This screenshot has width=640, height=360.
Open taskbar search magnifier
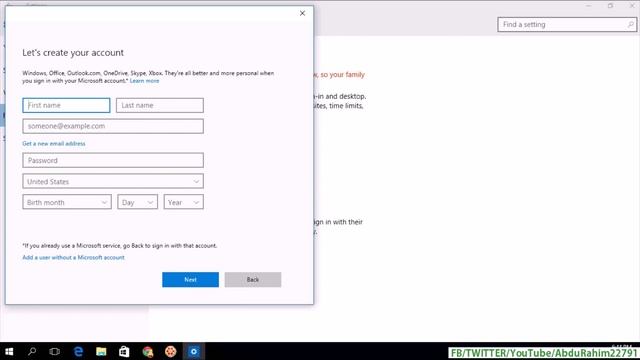(32, 351)
